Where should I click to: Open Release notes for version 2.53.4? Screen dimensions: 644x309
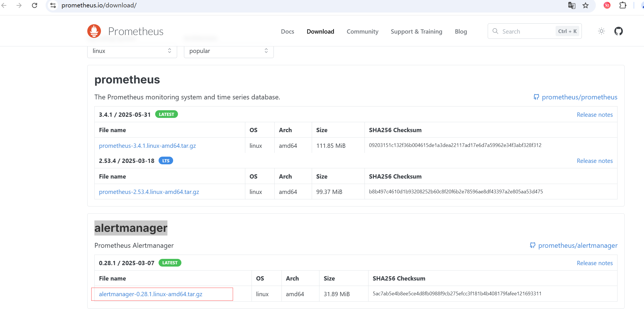[x=594, y=161]
